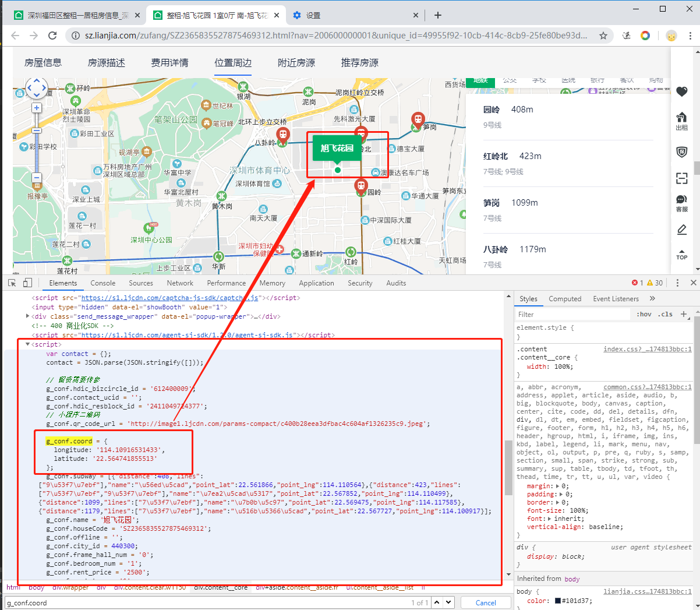Toggle :hov element state panel
The width and height of the screenshot is (700, 610).
[644, 314]
